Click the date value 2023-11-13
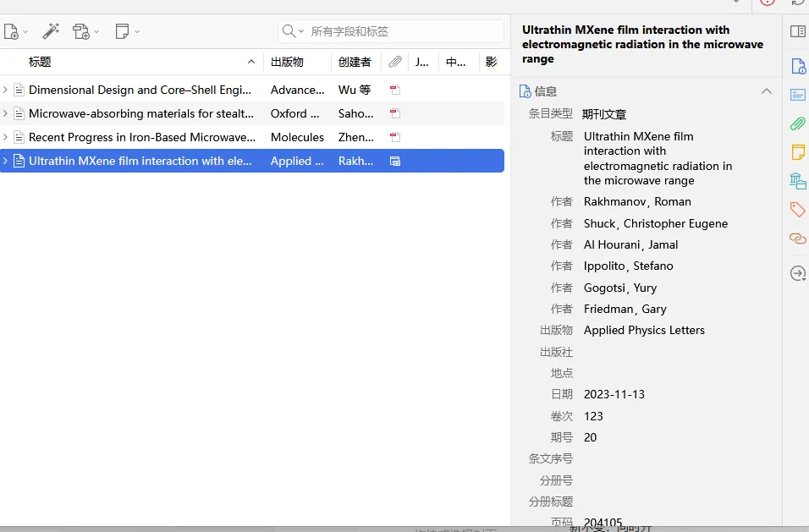 click(614, 394)
